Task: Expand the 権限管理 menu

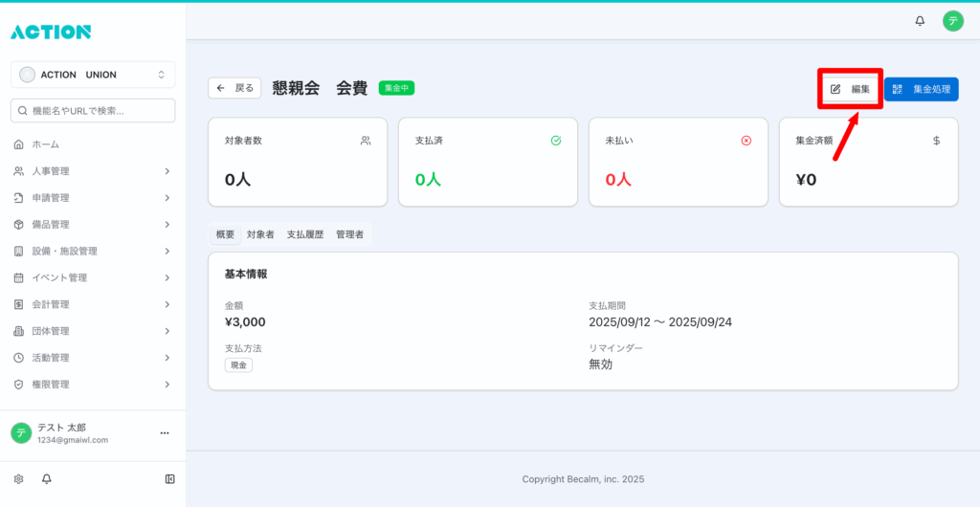Action: pos(93,384)
